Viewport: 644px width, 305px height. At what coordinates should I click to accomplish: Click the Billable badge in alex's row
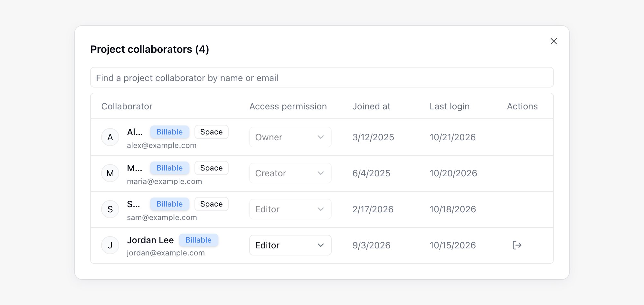169,132
